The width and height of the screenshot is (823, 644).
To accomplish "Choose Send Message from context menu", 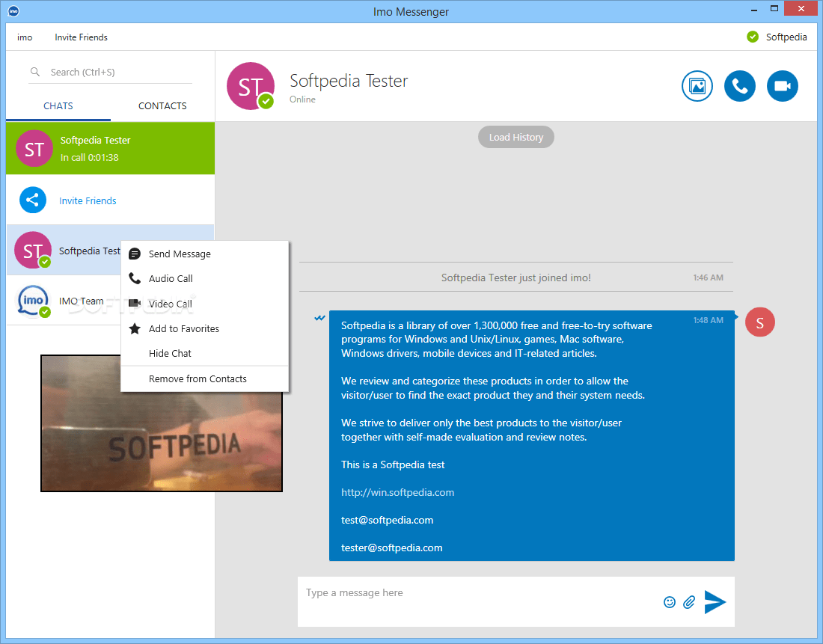I will click(205, 254).
